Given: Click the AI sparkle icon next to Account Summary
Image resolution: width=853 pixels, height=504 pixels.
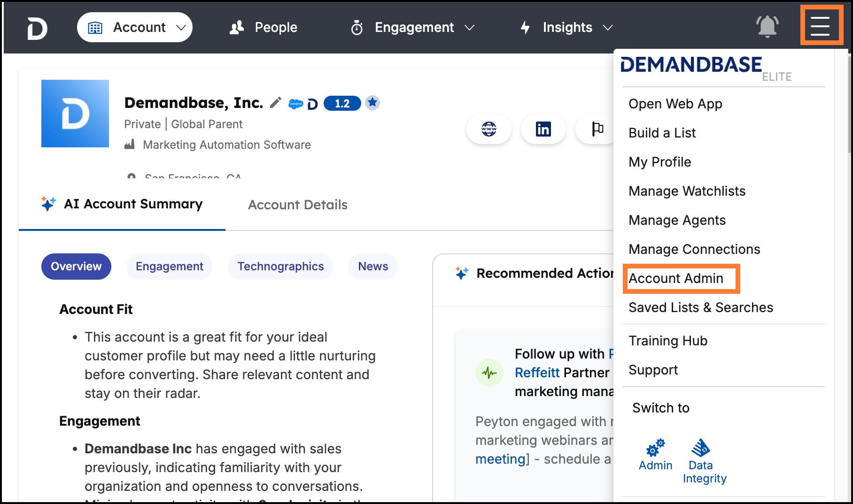Looking at the screenshot, I should click(x=48, y=204).
